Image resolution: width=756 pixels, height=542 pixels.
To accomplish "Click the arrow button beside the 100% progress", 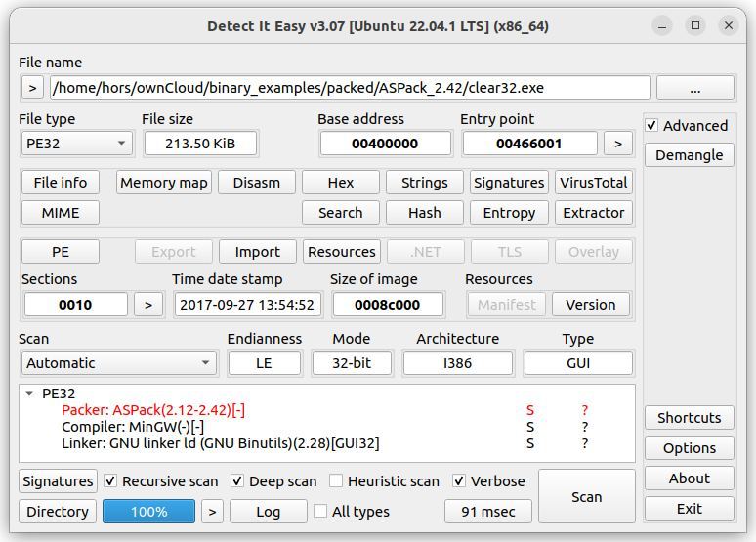I will (x=212, y=512).
